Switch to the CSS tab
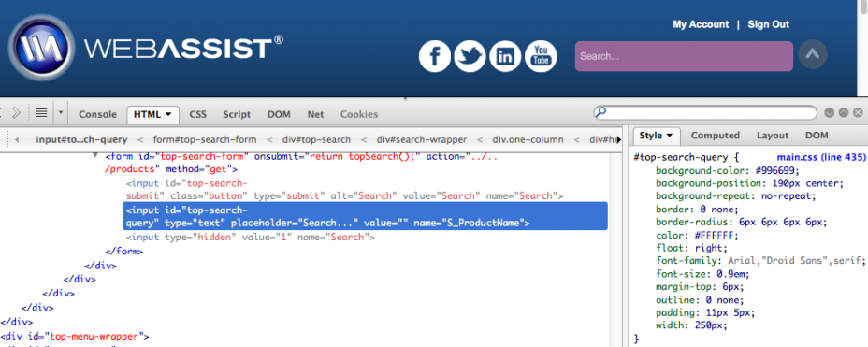 pyautogui.click(x=197, y=114)
